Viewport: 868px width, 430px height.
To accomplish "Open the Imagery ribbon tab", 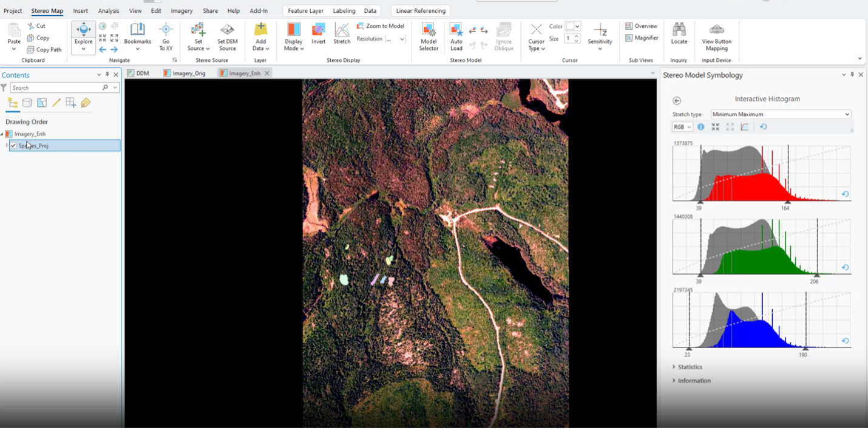I will click(181, 11).
